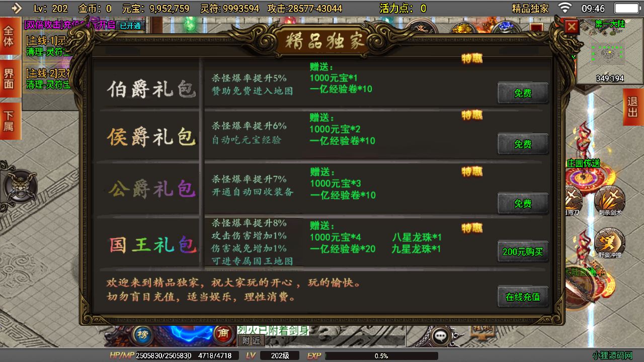Viewport: 644px width, 362px height.
Task: Click the top-left arrow expand icon
Action: tap(16, 8)
